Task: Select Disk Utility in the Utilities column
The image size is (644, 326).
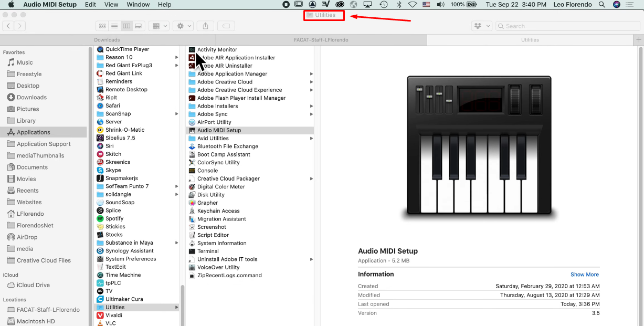Action: [x=210, y=195]
